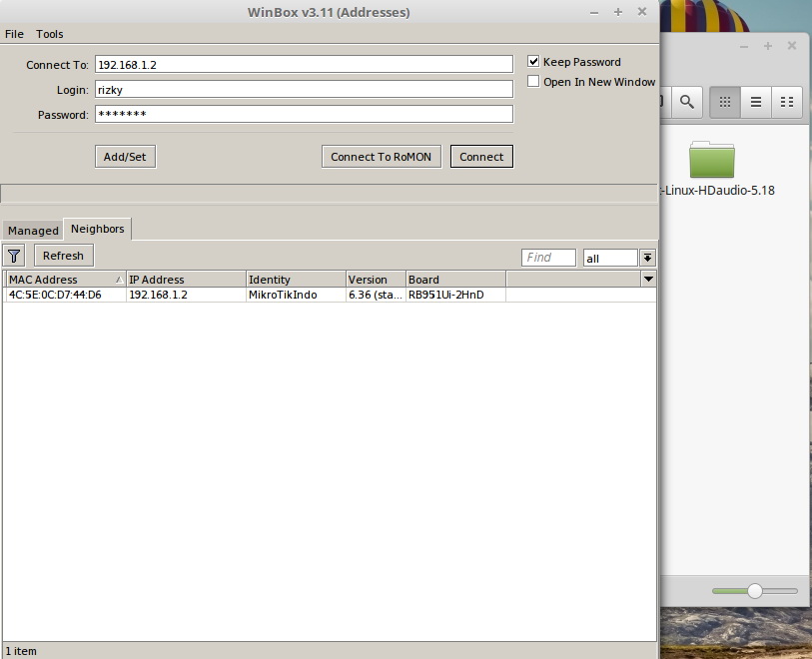Click the column selector arrow on header row
The image size is (812, 659).
coord(648,279)
